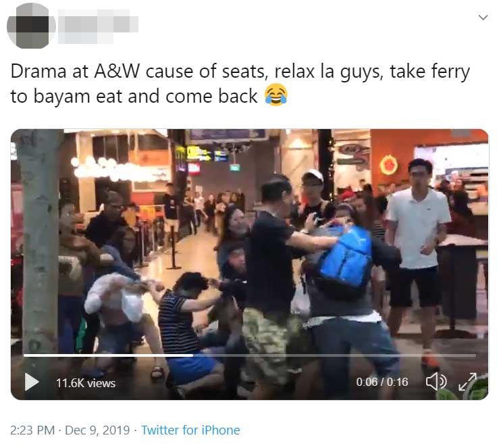Click the blurred profile avatar
Image resolution: width=497 pixels, height=448 pixels.
31,26
